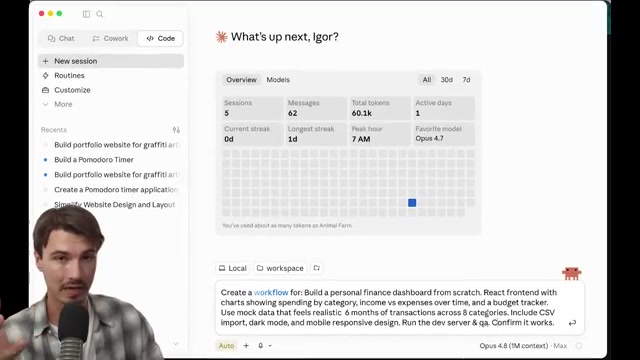This screenshot has width=640, height=360.
Task: Select the 30d time range
Action: 447,80
